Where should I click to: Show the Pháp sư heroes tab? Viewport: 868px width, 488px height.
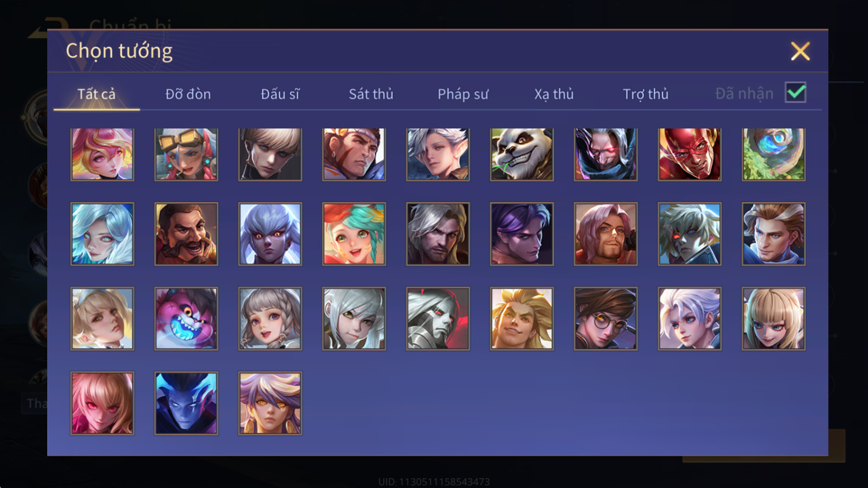[x=463, y=94]
